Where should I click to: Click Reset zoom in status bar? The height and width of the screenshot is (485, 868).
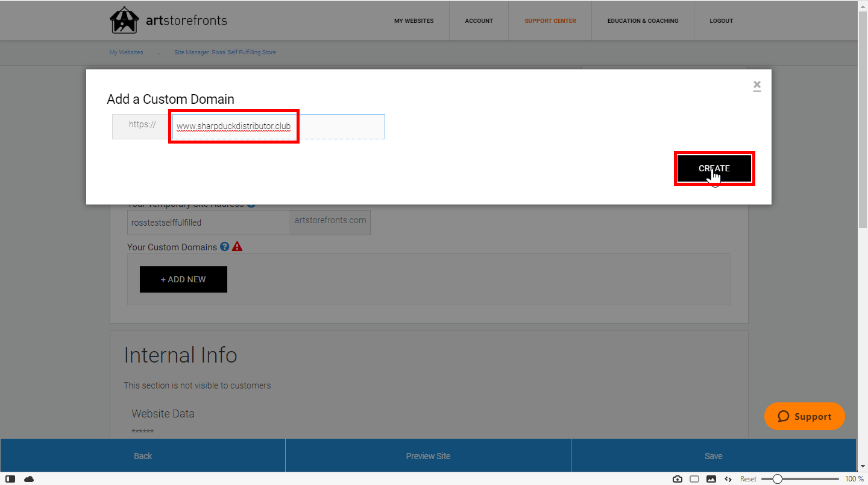[x=748, y=479]
